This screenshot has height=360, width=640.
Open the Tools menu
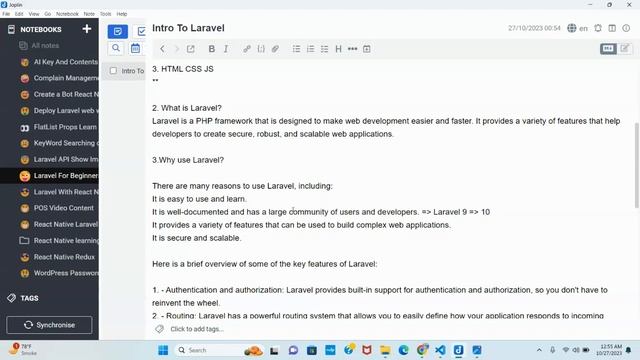[x=105, y=14]
